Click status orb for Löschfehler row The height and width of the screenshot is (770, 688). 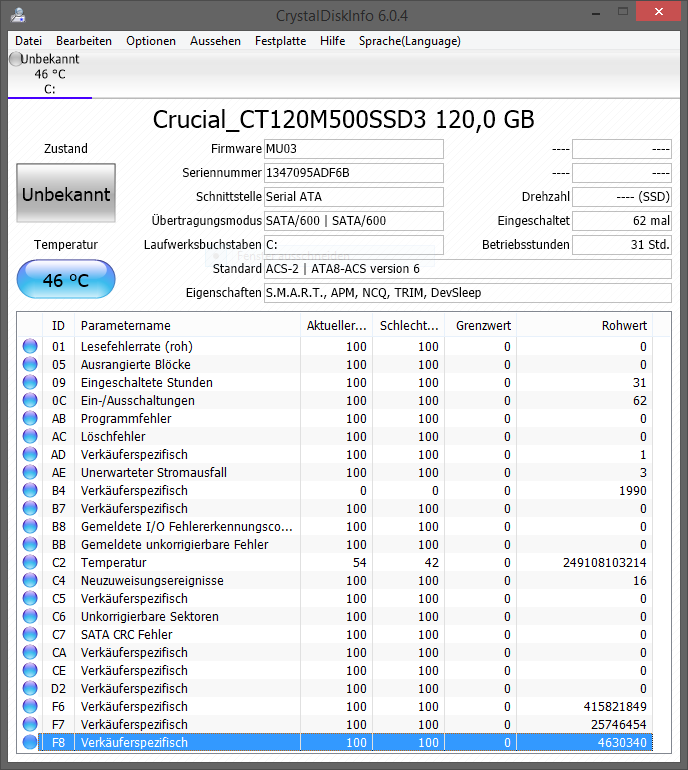pos(30,436)
